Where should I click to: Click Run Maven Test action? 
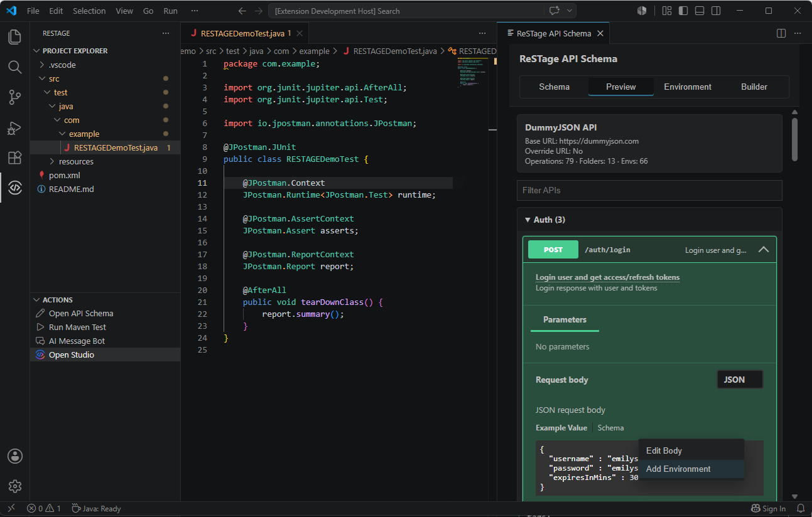(77, 327)
